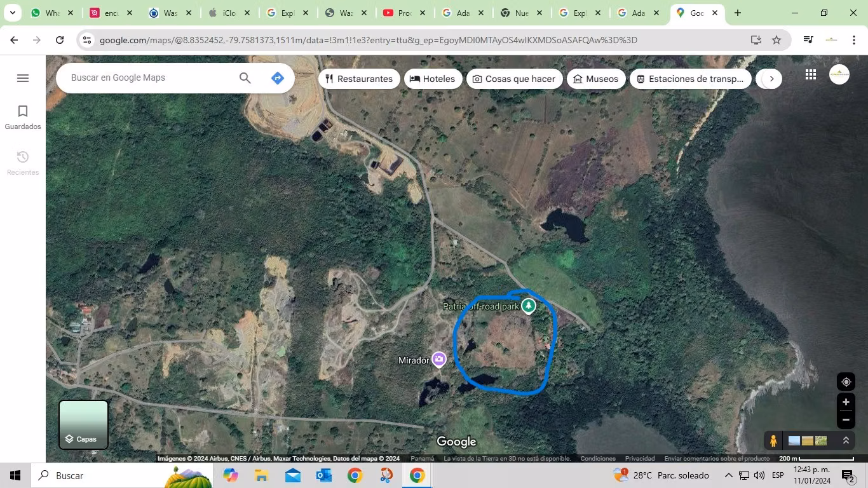The image size is (868, 488).
Task: Open the clock showing 12:43 p. m.
Action: tap(812, 475)
